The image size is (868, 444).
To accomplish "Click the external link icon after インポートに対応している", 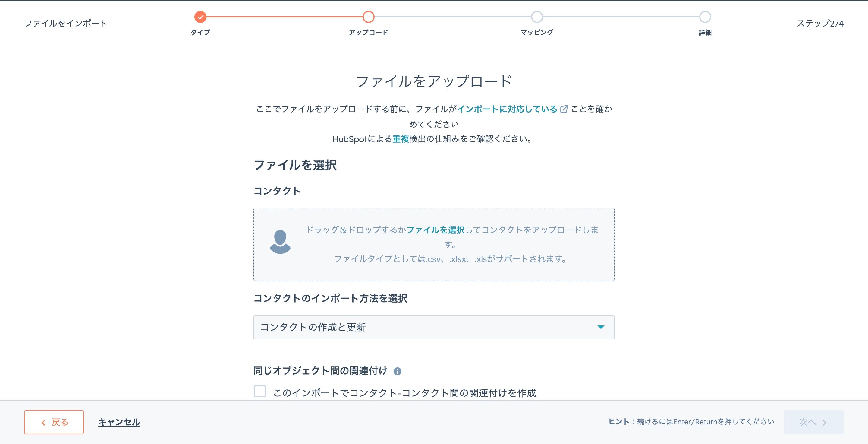I will (564, 109).
